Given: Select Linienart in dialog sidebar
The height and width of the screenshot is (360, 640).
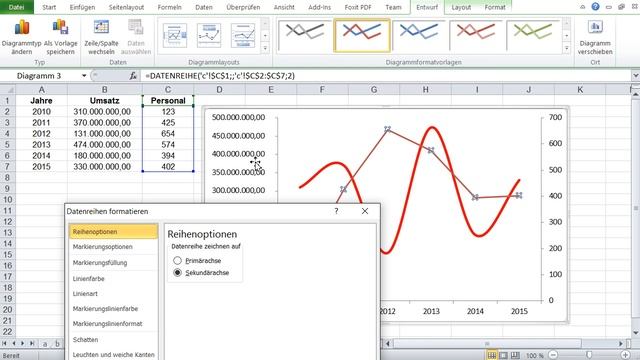Looking at the screenshot, I should [113, 293].
